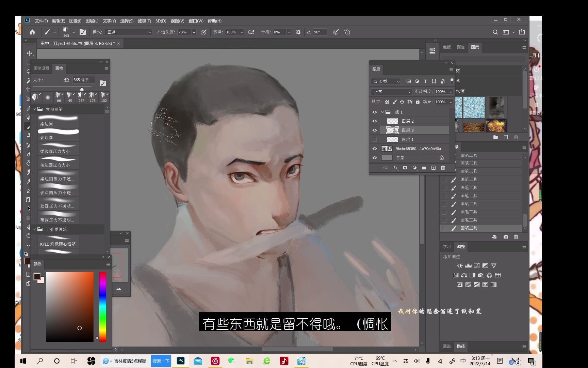The image size is (588, 368).
Task: Add Levels adjustment
Action: (x=468, y=266)
